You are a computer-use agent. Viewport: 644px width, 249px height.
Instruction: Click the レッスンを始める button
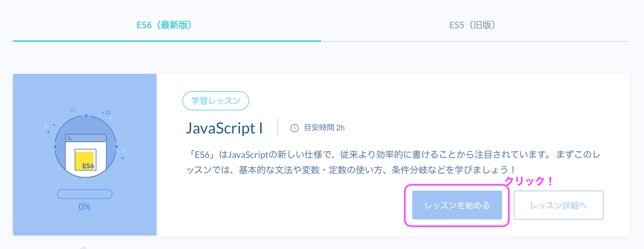457,205
